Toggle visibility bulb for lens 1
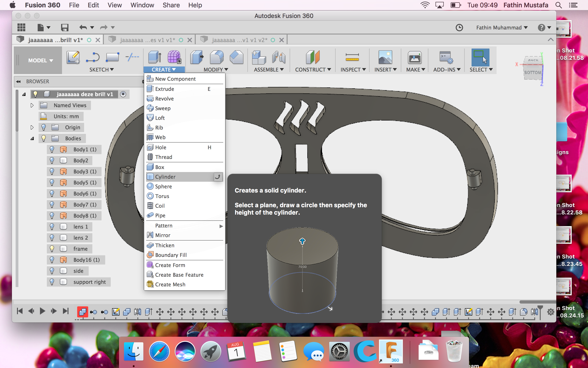 click(52, 227)
